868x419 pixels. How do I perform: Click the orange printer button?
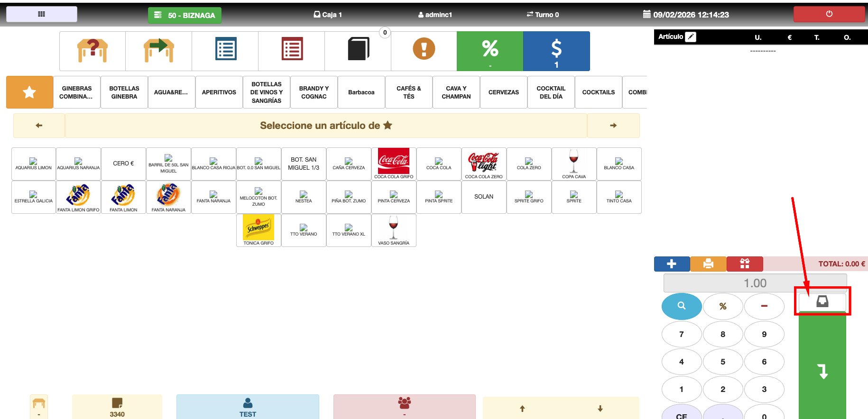point(708,264)
